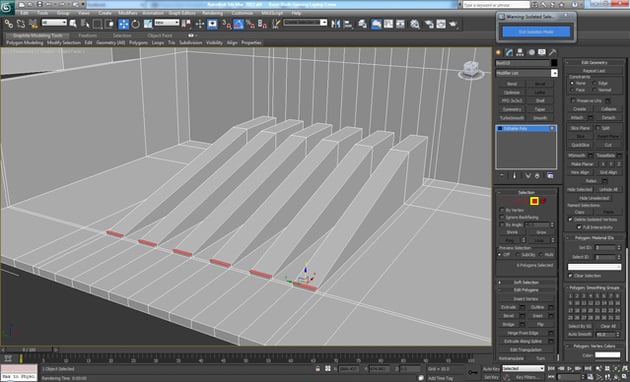The width and height of the screenshot is (630, 382).
Task: Click the Align tool icon
Action: pyautogui.click(x=348, y=24)
